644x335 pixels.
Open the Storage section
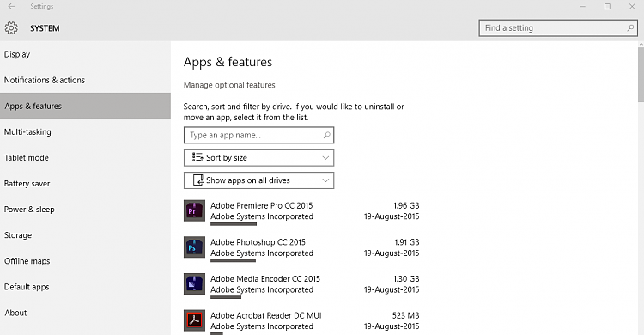click(85, 235)
